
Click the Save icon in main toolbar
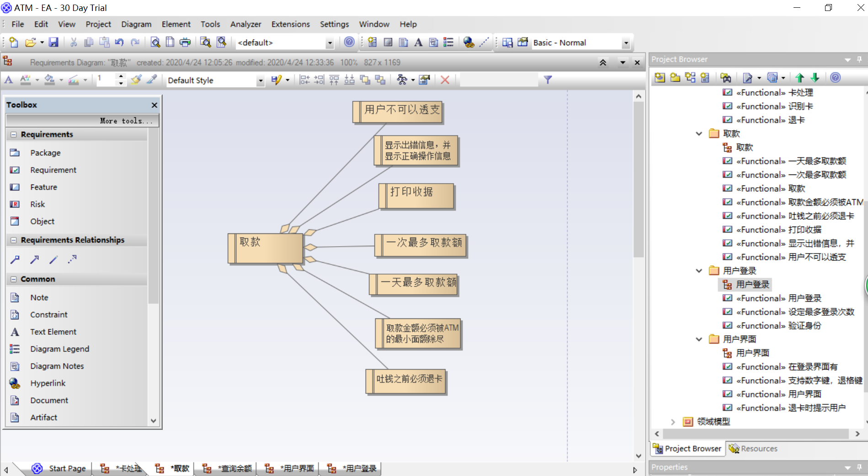(x=53, y=42)
